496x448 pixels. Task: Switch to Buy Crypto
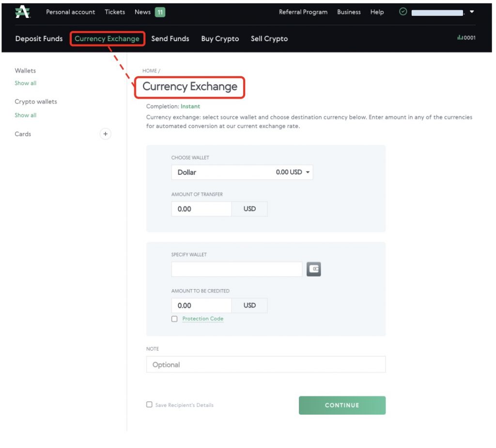(220, 38)
